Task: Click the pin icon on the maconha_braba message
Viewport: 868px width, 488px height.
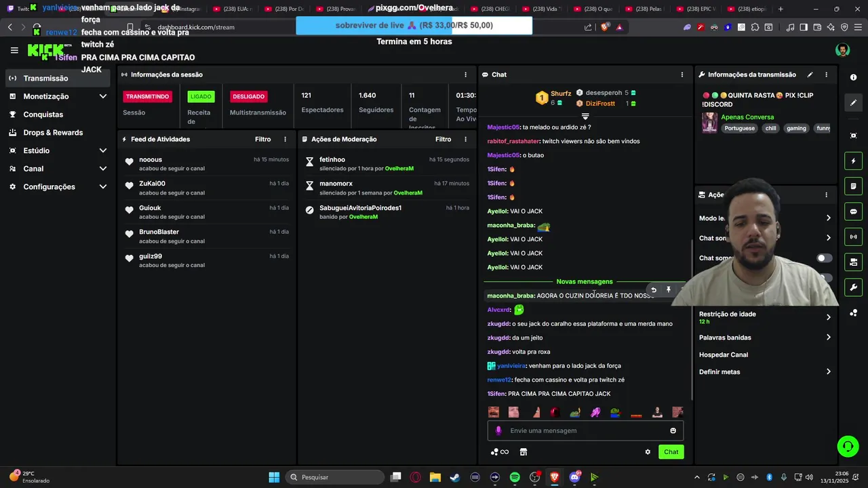Action: coord(669,290)
